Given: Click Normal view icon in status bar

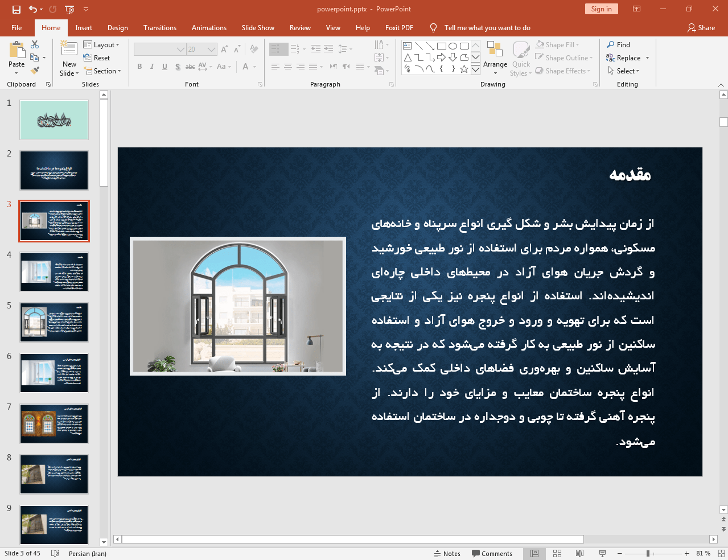Looking at the screenshot, I should coord(534,553).
